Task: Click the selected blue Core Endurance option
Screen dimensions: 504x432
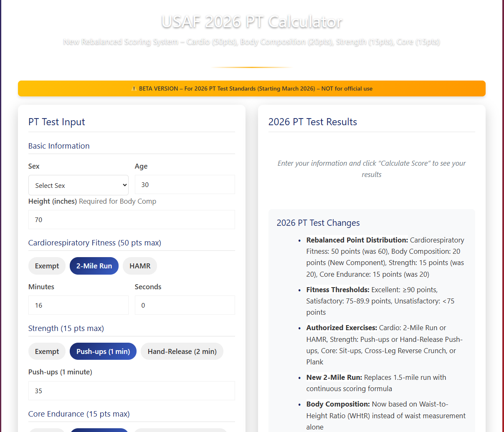Action: (99, 430)
